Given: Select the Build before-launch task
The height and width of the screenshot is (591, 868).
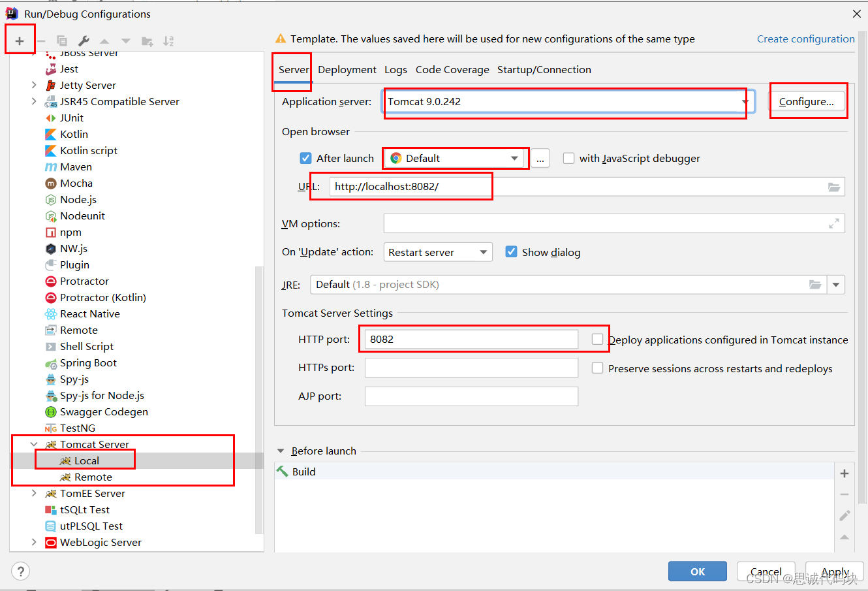Looking at the screenshot, I should pyautogui.click(x=555, y=471).
